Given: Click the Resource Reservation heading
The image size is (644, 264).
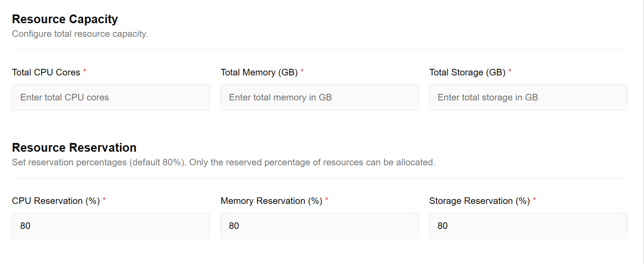Looking at the screenshot, I should (74, 147).
